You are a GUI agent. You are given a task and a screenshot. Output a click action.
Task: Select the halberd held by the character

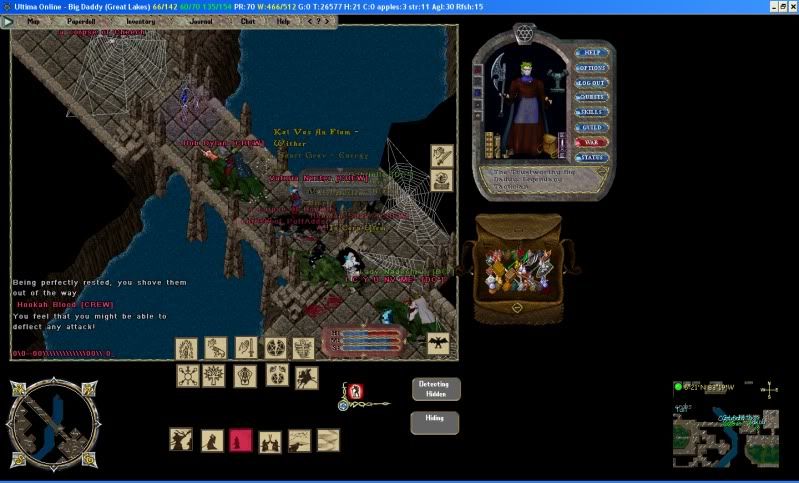(x=499, y=84)
